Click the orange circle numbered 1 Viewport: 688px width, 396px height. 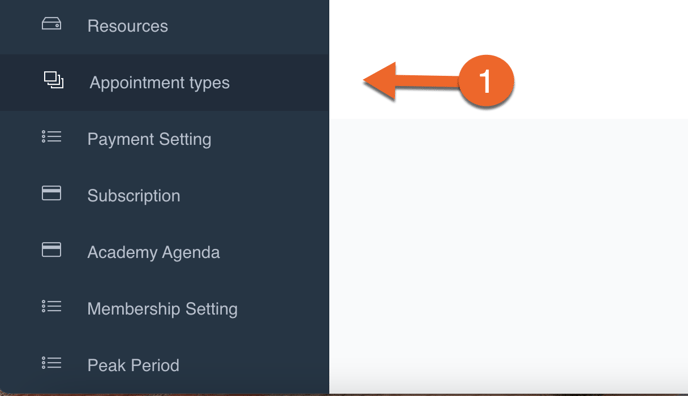486,81
